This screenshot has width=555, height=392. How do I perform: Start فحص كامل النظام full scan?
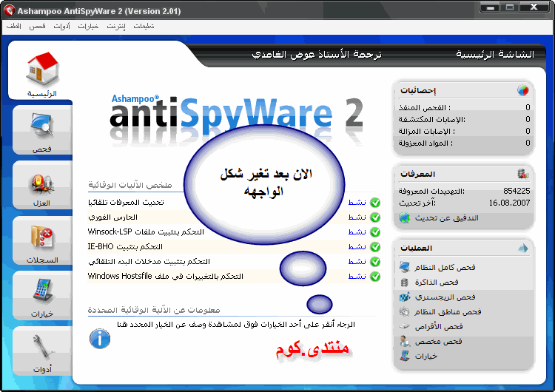[x=445, y=268]
